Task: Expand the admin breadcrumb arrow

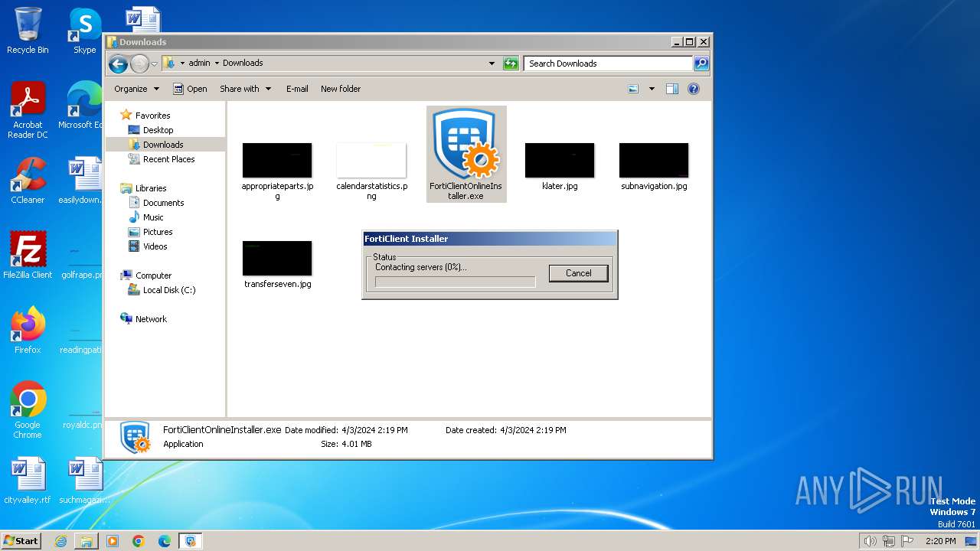Action: [217, 64]
